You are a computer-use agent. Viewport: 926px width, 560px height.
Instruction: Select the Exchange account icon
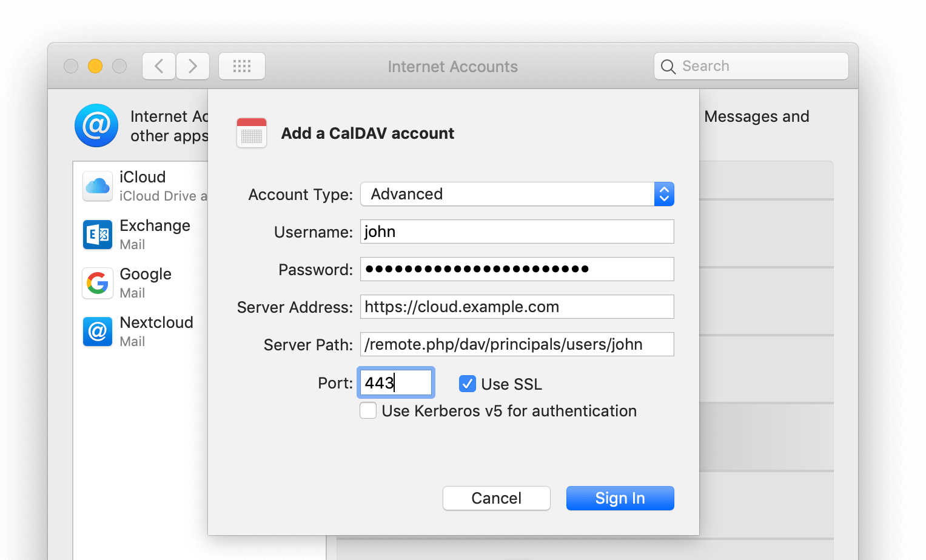pyautogui.click(x=98, y=235)
